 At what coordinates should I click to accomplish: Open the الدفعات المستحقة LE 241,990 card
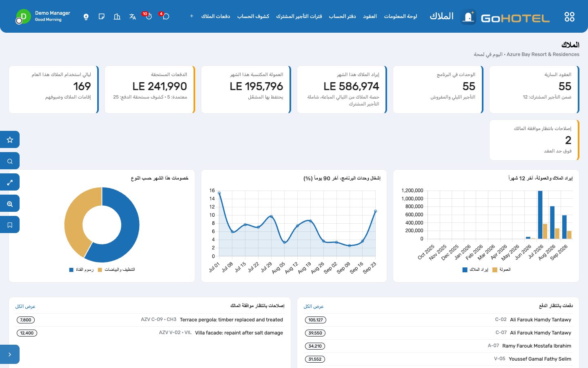click(150, 90)
